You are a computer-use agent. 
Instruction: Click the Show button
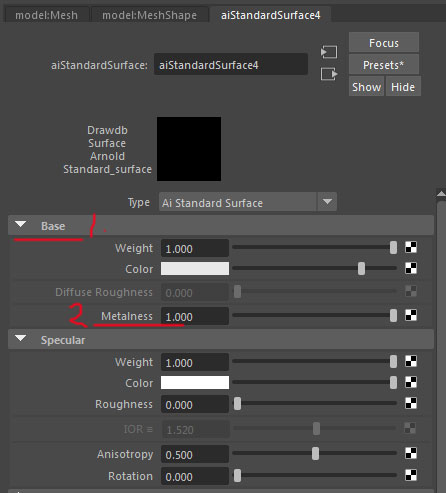pyautogui.click(x=366, y=87)
